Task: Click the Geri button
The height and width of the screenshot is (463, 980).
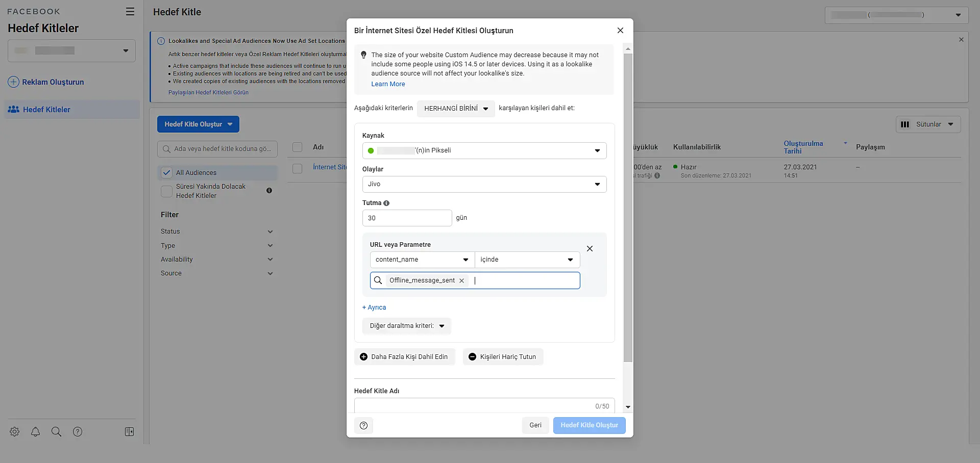Action: tap(535, 425)
